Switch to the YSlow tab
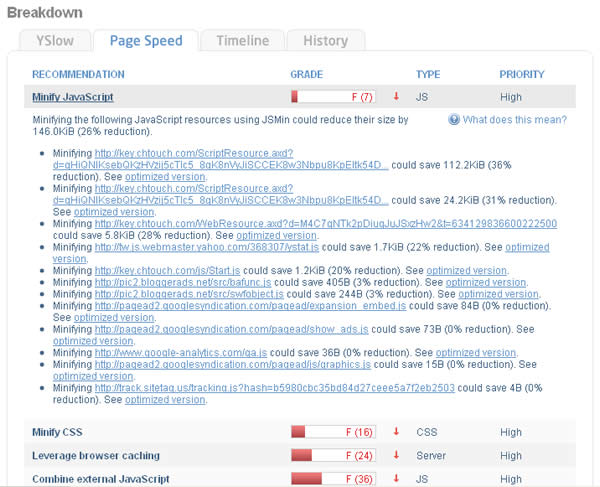Screen dimensions: 600x487 tap(55, 41)
